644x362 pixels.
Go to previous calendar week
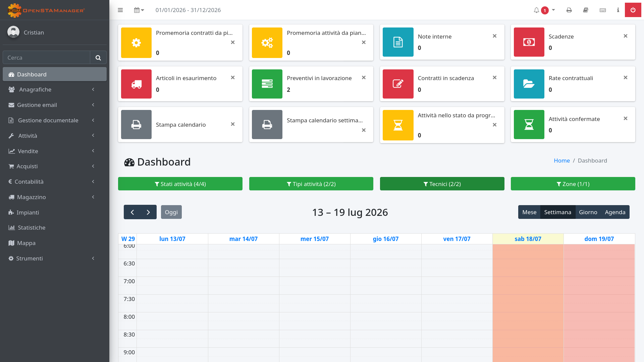[132, 212]
